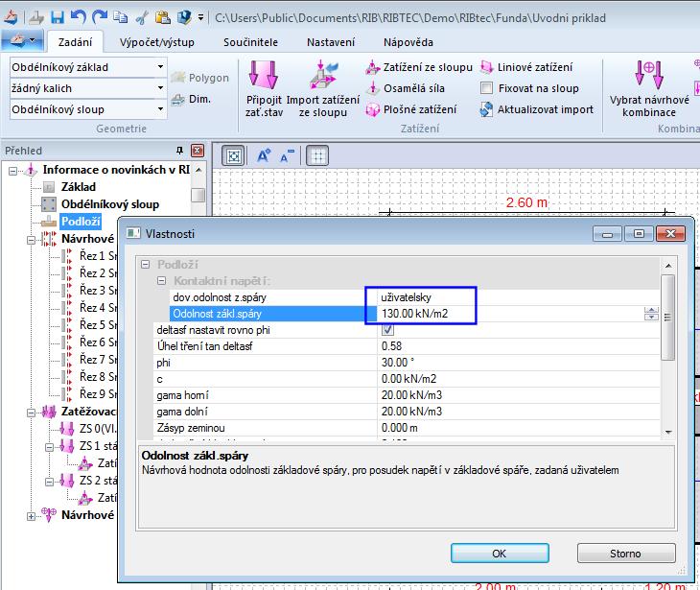The height and width of the screenshot is (590, 700).
Task: Toggle deltasf nastavit rovno phi checkbox
Action: click(387, 330)
